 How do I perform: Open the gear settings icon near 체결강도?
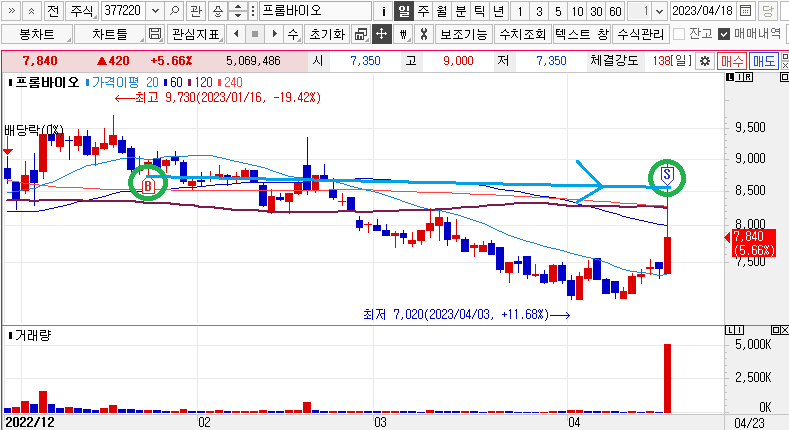705,61
